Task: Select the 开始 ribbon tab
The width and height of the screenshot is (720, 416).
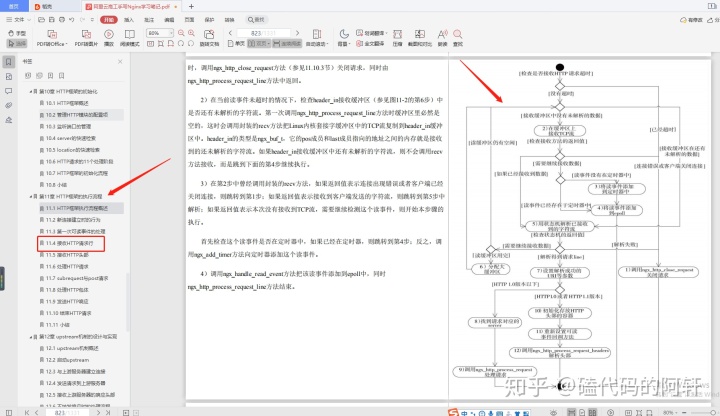Action: tap(109, 20)
